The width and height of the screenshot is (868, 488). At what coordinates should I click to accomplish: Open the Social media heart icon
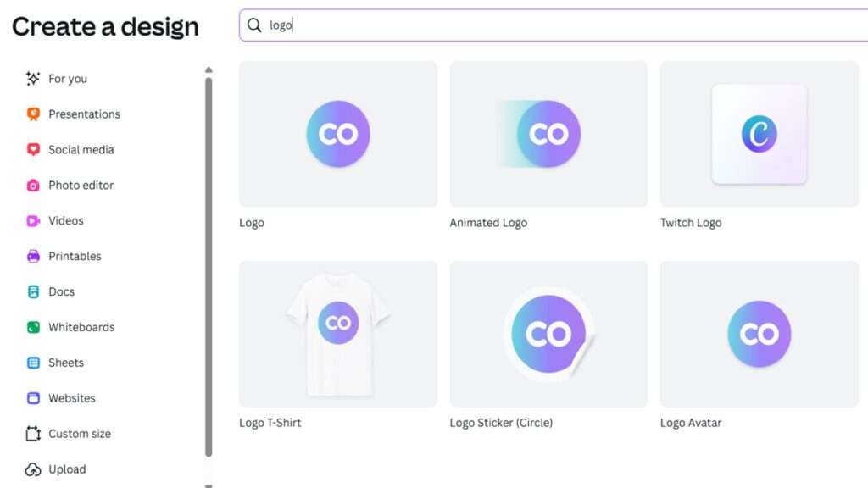pos(33,150)
